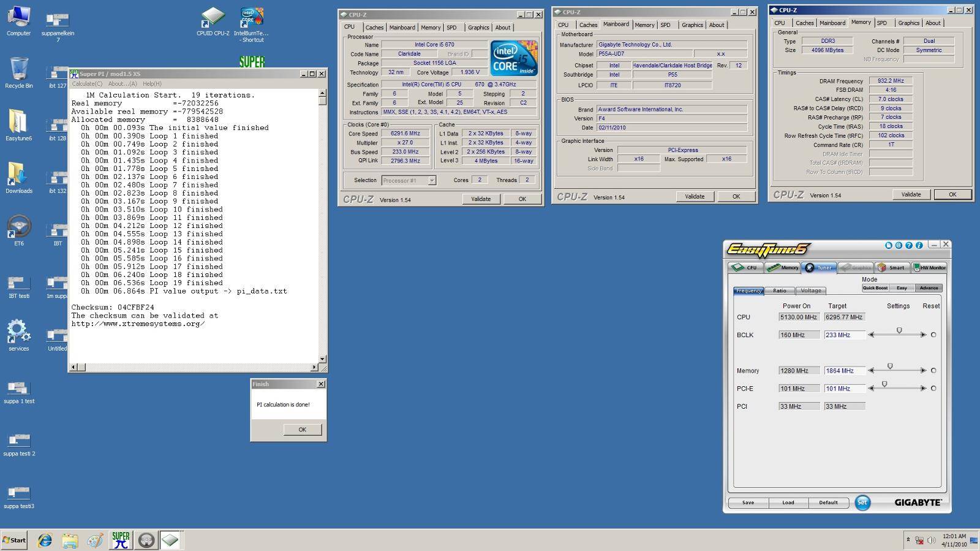Switch to SPD tab in the middle CPU-Z window
980x551 pixels.
click(665, 25)
